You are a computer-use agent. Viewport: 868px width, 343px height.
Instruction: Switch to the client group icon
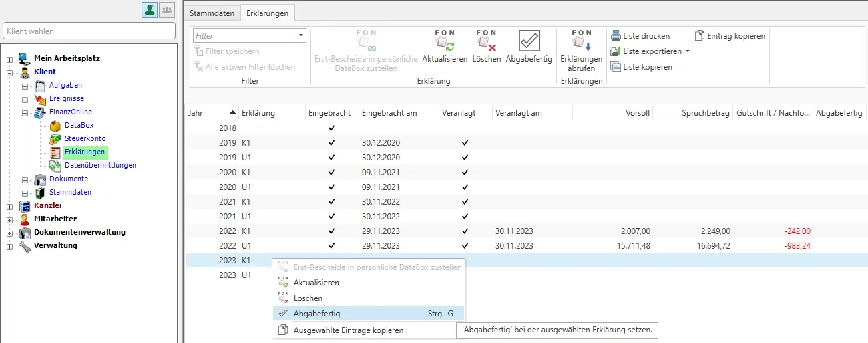pos(166,9)
